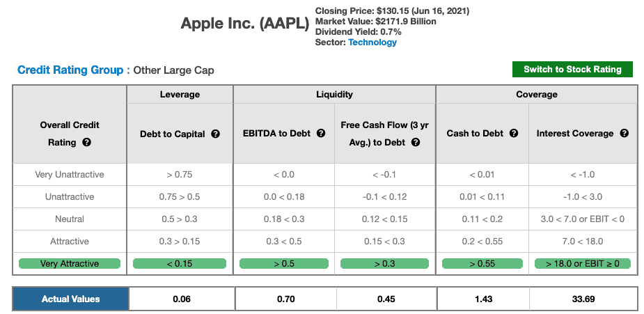Click the < -1.0 cell
Screen dimensions: 644x314
pos(583,175)
